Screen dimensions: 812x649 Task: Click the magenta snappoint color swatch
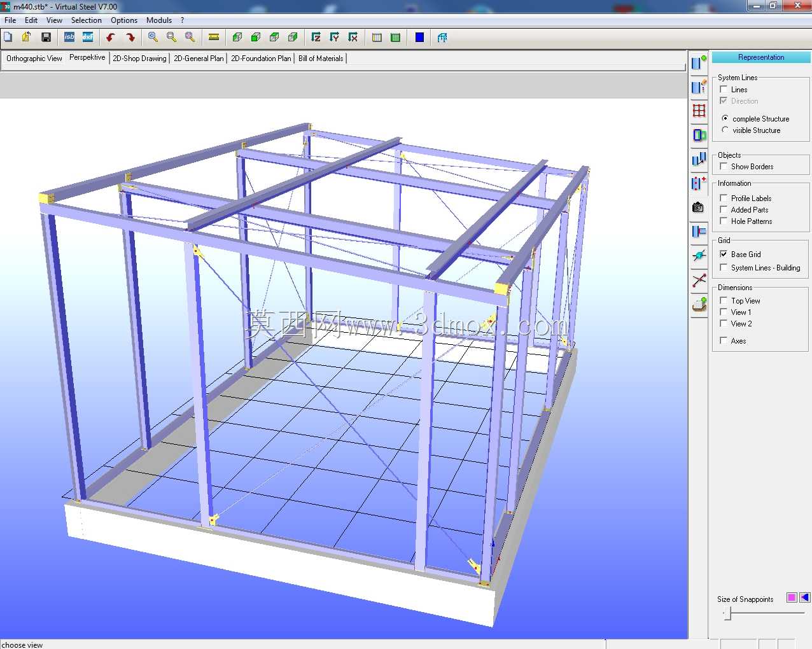pyautogui.click(x=792, y=597)
